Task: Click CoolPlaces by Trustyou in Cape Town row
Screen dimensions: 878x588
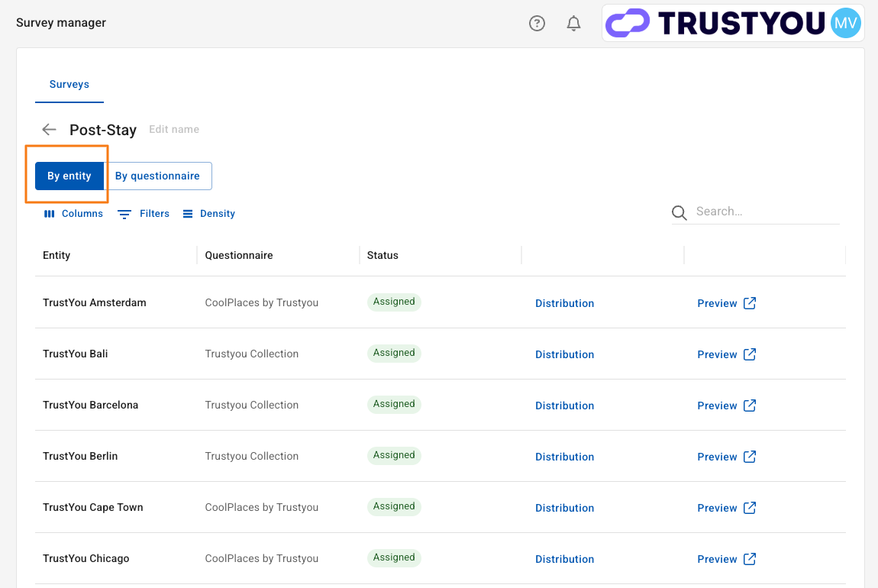Action: pos(262,507)
